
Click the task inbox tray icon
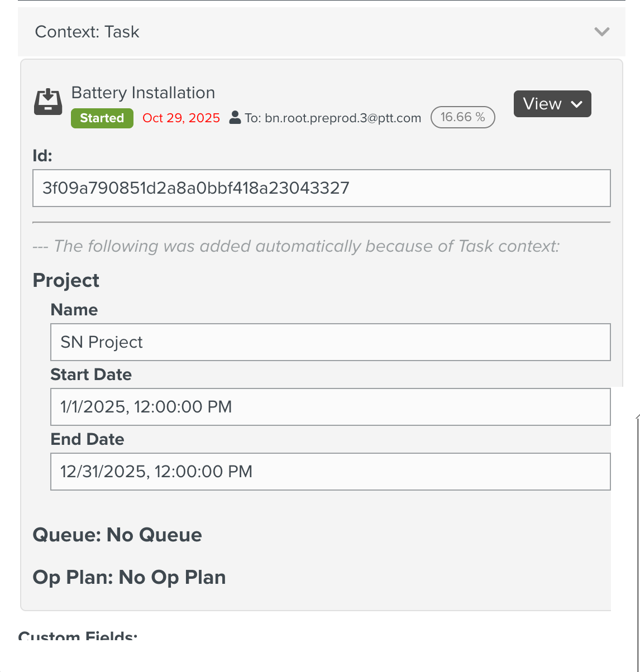(48, 102)
